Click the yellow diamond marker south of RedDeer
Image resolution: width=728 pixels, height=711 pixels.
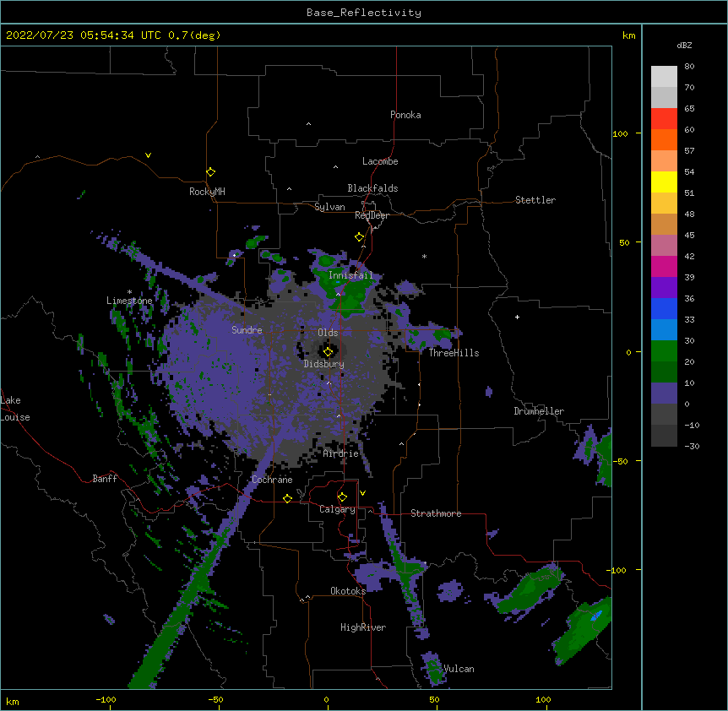(360, 237)
